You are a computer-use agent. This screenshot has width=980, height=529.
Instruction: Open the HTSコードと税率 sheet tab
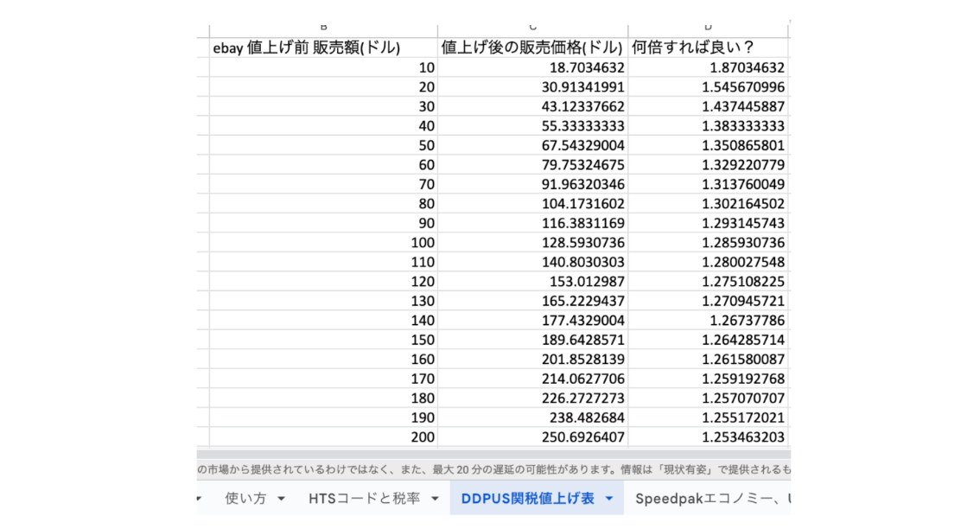365,499
